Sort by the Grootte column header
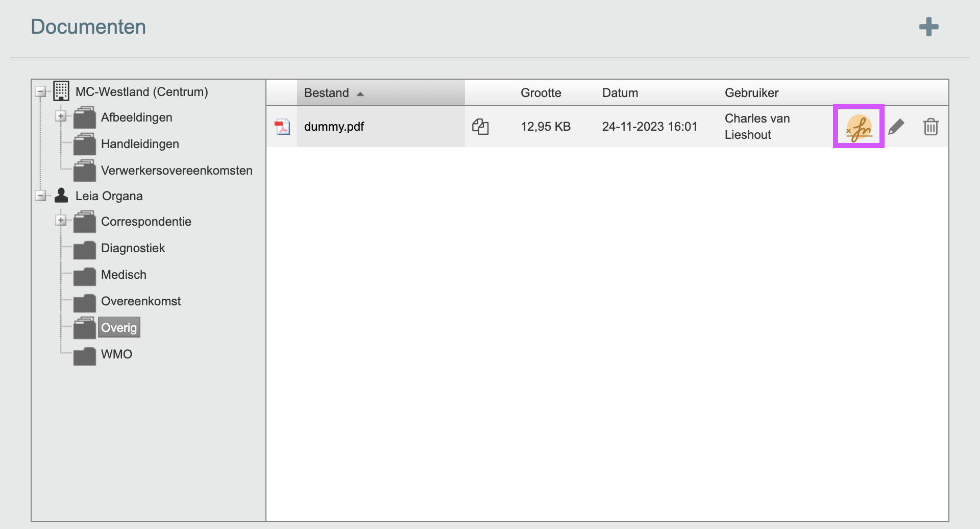The width and height of the screenshot is (980, 529). tap(541, 93)
